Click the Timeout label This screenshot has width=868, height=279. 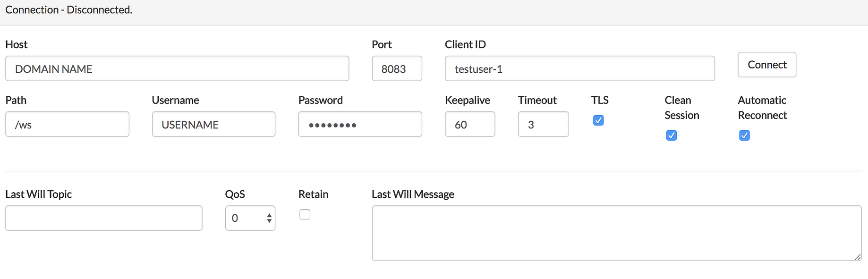pyautogui.click(x=537, y=100)
